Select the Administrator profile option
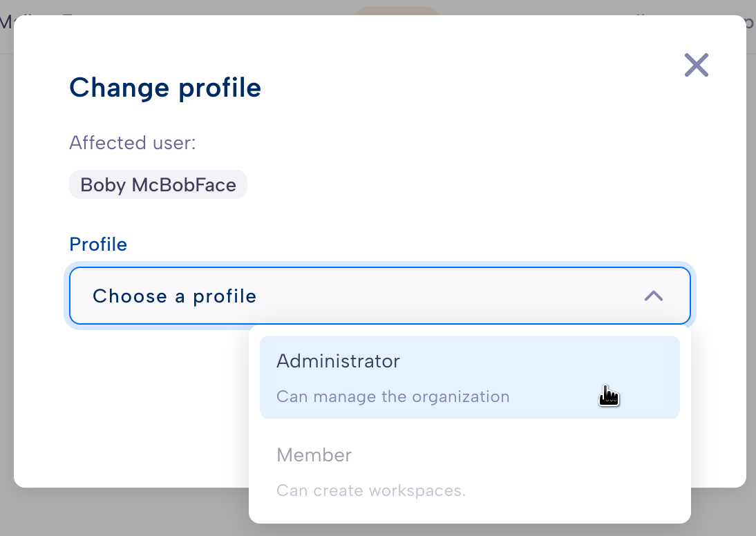This screenshot has width=756, height=536. [x=470, y=377]
